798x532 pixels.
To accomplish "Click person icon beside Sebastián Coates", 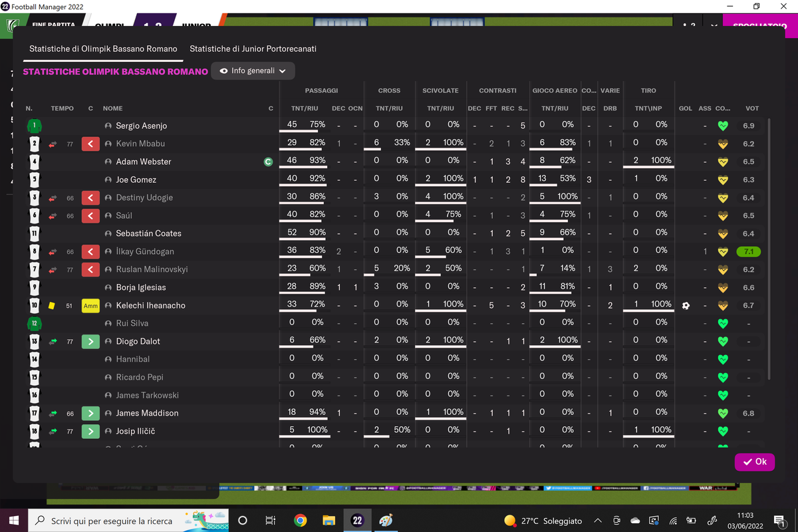I will (108, 233).
